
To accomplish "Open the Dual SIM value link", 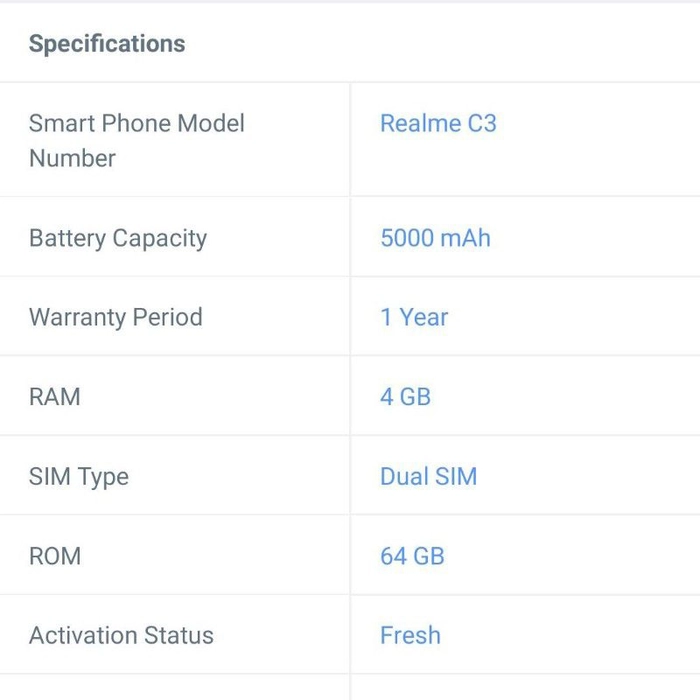I will 429,476.
